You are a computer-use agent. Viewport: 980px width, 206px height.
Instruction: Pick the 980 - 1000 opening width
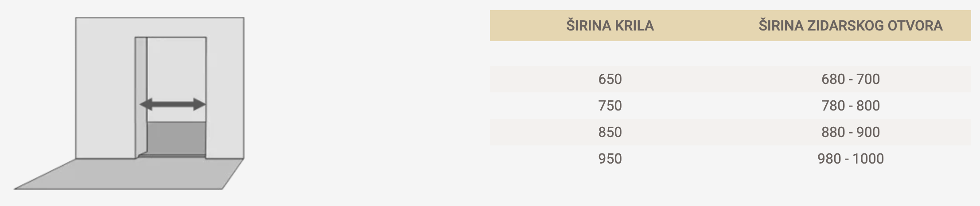tap(850, 159)
